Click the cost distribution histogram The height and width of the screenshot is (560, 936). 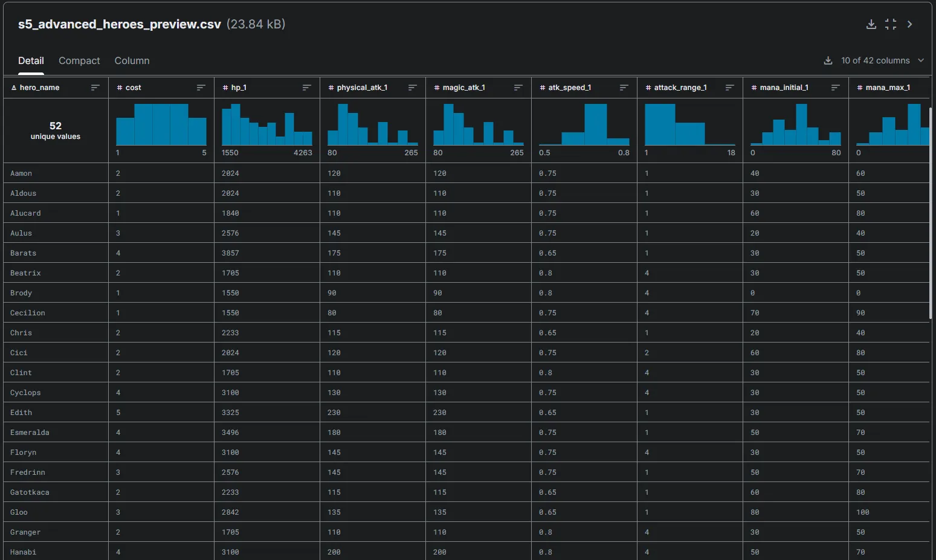point(161,124)
